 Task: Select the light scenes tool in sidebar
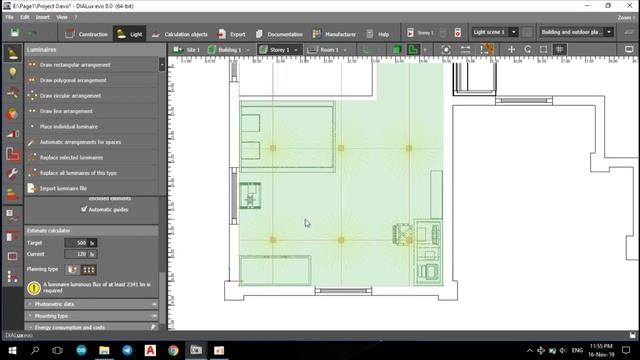(x=13, y=134)
